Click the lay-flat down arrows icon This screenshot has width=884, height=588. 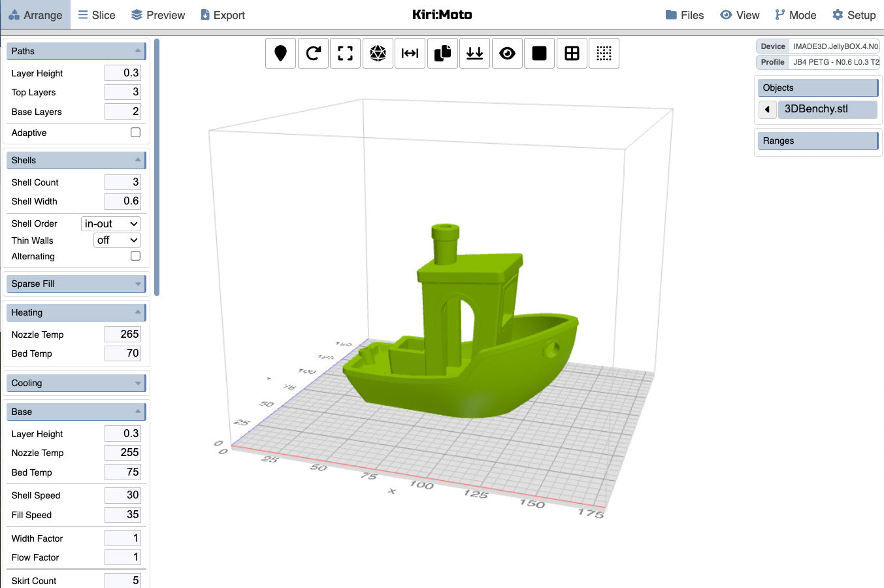coord(474,54)
